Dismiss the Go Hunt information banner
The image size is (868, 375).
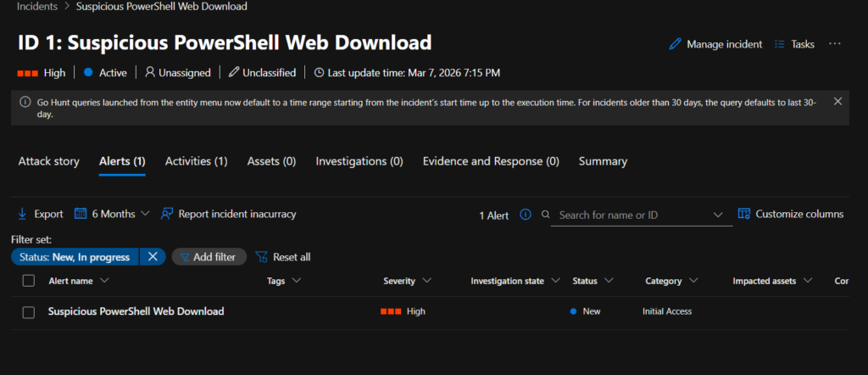pos(837,102)
